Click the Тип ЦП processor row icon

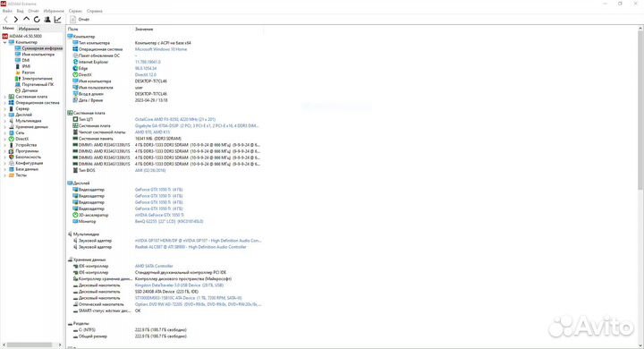[x=75, y=119]
